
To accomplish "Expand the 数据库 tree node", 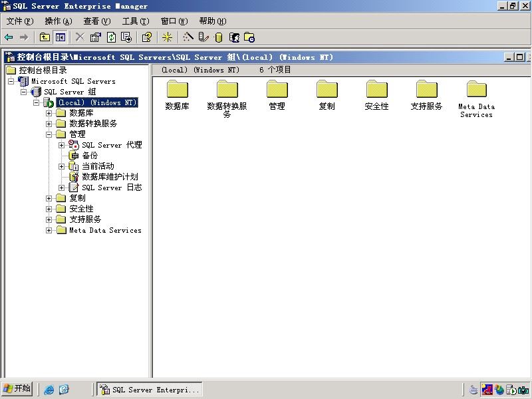I will point(49,113).
